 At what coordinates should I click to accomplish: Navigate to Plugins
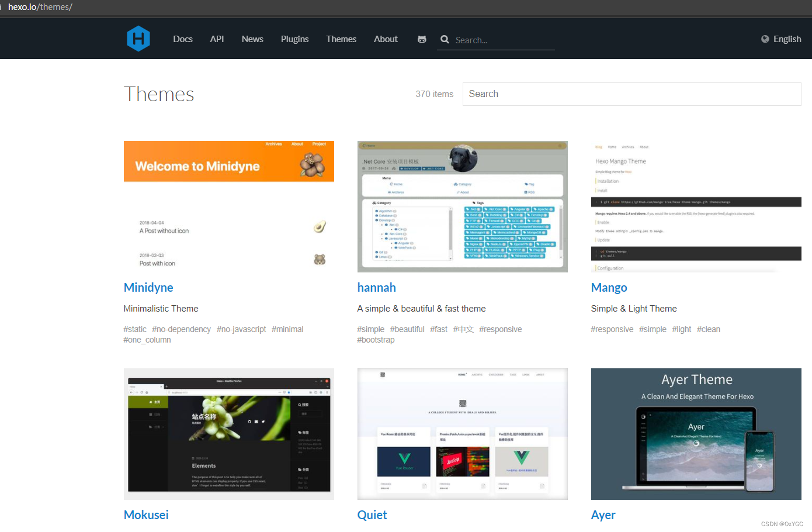tap(294, 39)
